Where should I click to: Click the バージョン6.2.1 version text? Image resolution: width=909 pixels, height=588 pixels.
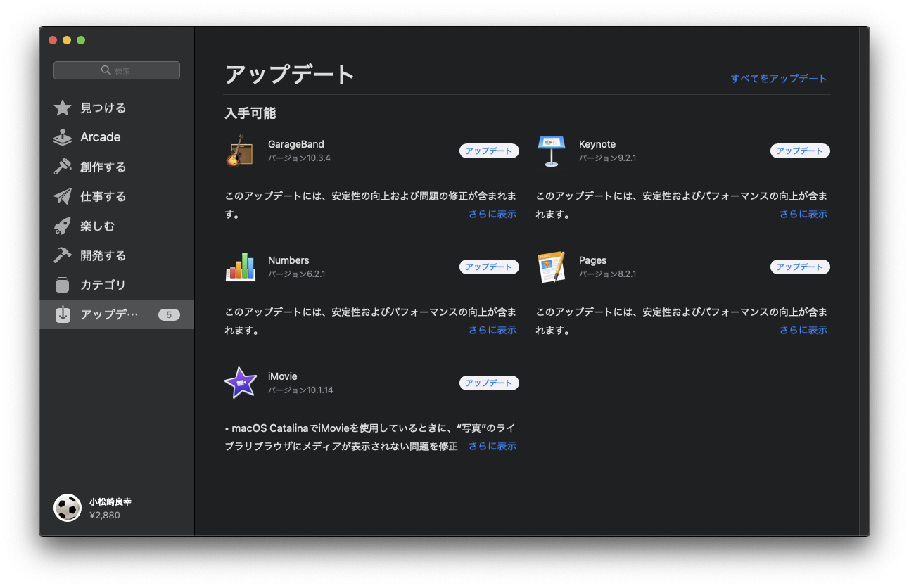pos(296,274)
